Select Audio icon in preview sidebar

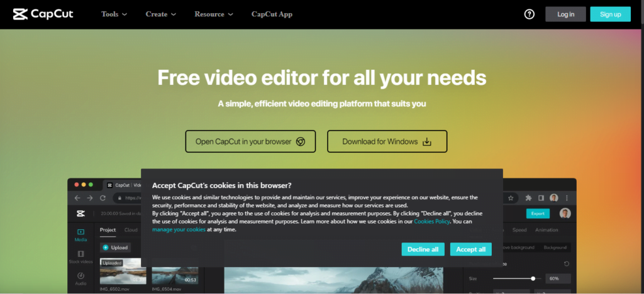pyautogui.click(x=81, y=276)
